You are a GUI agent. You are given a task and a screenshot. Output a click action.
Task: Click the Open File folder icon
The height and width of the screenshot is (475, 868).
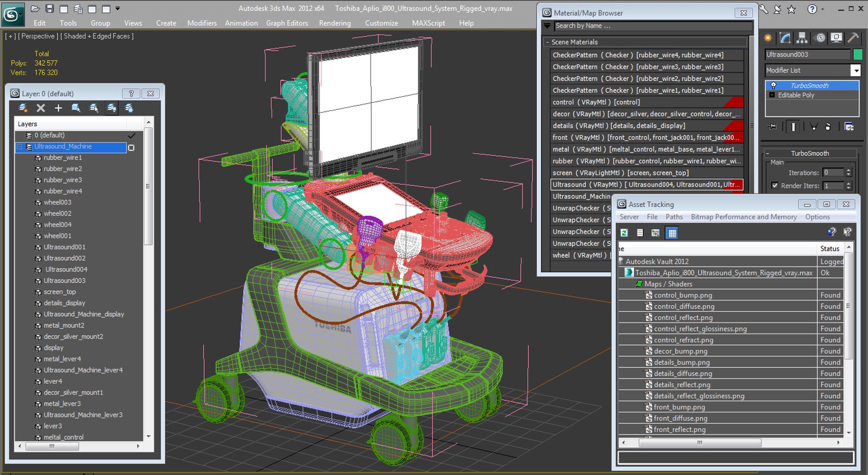tap(35, 9)
